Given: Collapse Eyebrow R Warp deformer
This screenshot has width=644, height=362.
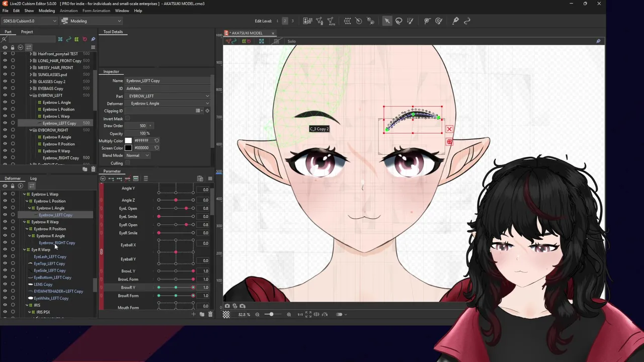Looking at the screenshot, I should point(24,222).
